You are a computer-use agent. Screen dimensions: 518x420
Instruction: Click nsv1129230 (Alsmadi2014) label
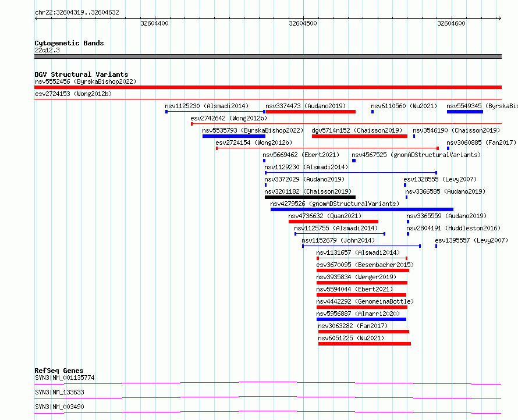pyautogui.click(x=306, y=167)
